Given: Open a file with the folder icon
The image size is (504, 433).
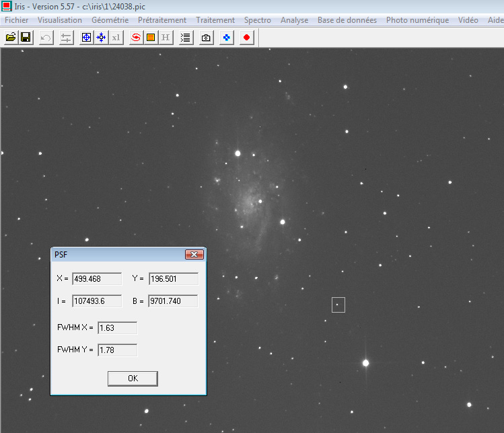Looking at the screenshot, I should (x=11, y=38).
